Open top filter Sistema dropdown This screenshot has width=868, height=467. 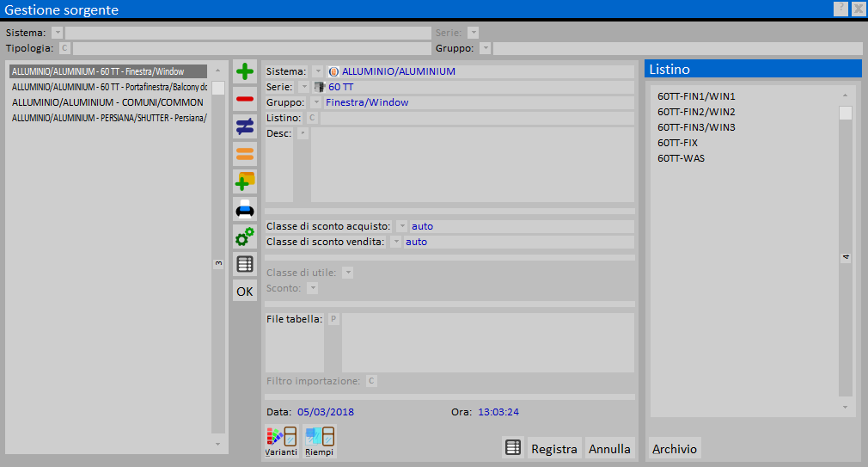[x=57, y=33]
